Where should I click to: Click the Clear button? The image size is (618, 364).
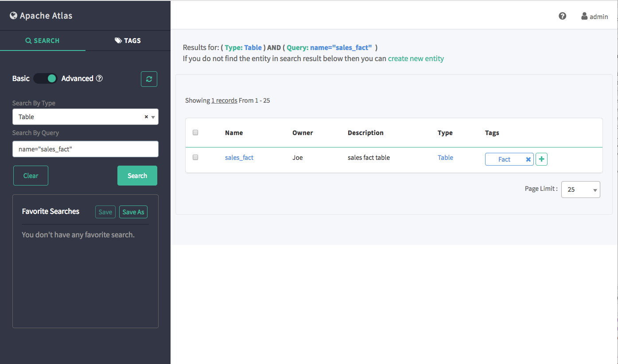click(x=31, y=176)
